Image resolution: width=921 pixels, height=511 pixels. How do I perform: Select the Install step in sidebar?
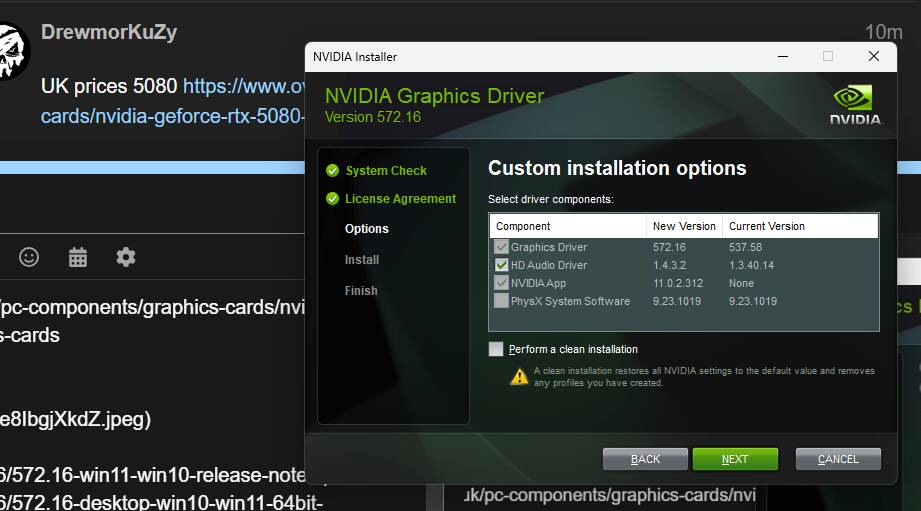pos(362,260)
